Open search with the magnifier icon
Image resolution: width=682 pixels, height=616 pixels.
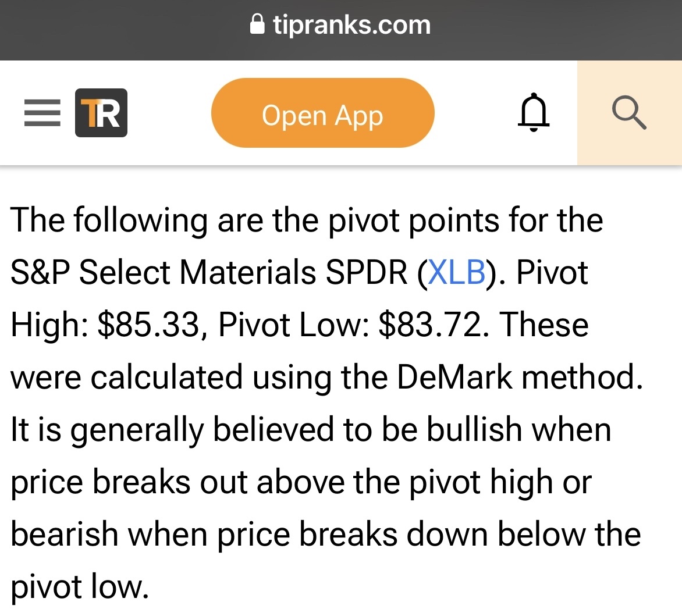click(x=629, y=113)
